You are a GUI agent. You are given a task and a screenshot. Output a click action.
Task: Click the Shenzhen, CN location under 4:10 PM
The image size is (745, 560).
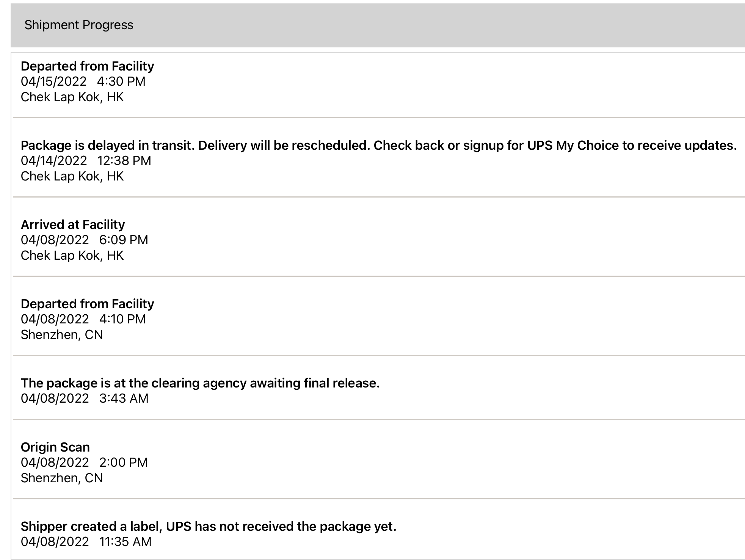point(61,335)
